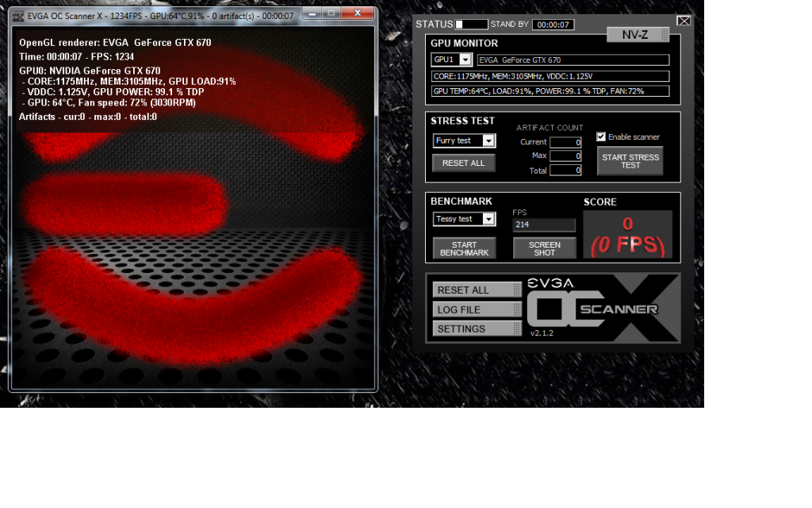Click the EVGA OC Scanner title bar icon

[x=18, y=15]
